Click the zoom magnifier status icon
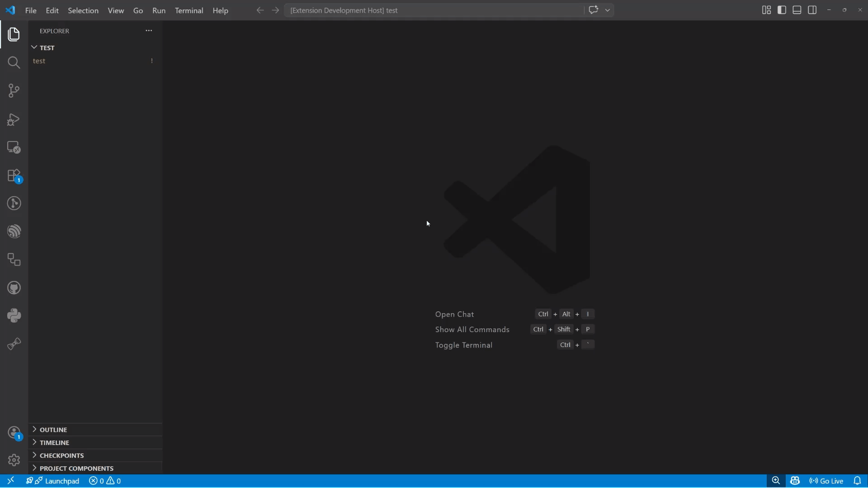The width and height of the screenshot is (868, 488). (776, 481)
